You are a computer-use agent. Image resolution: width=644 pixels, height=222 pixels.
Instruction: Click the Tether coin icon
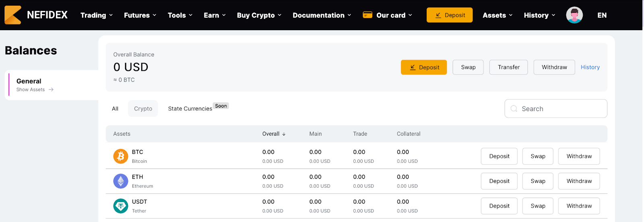[121, 206]
